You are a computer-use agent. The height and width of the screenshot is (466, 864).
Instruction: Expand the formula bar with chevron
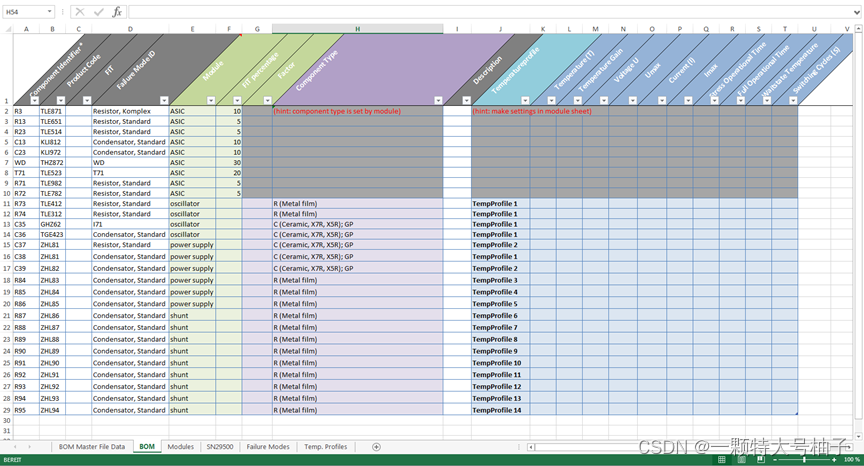coord(857,12)
